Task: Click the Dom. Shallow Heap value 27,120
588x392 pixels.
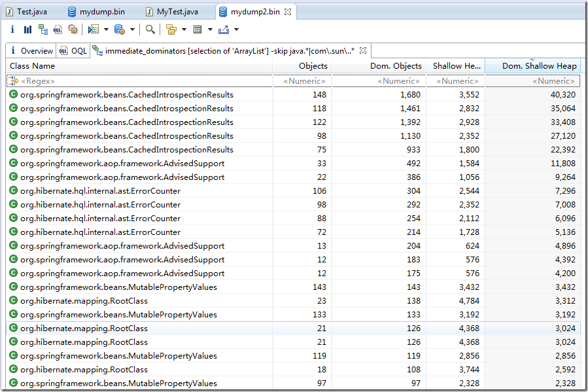Action: 563,136
